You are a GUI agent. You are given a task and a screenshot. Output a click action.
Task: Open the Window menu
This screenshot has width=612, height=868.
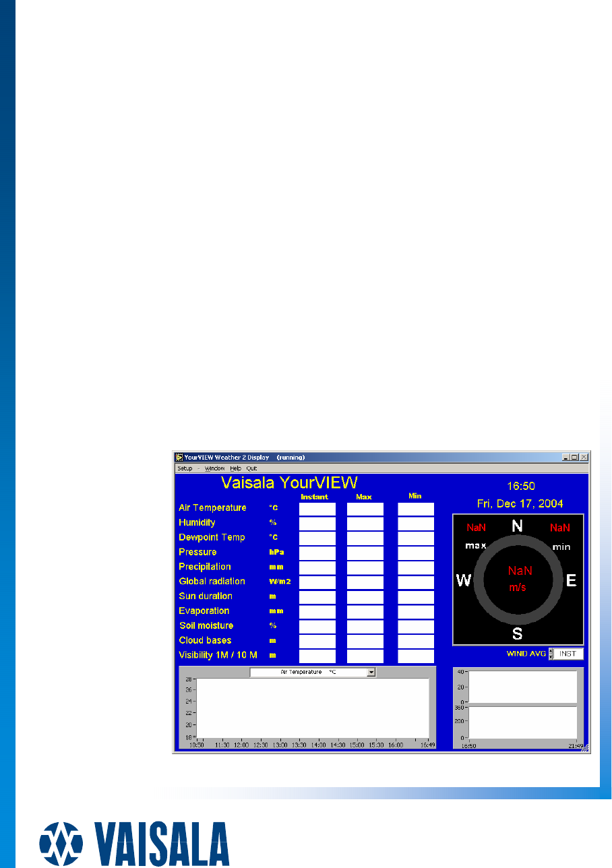tap(215, 468)
